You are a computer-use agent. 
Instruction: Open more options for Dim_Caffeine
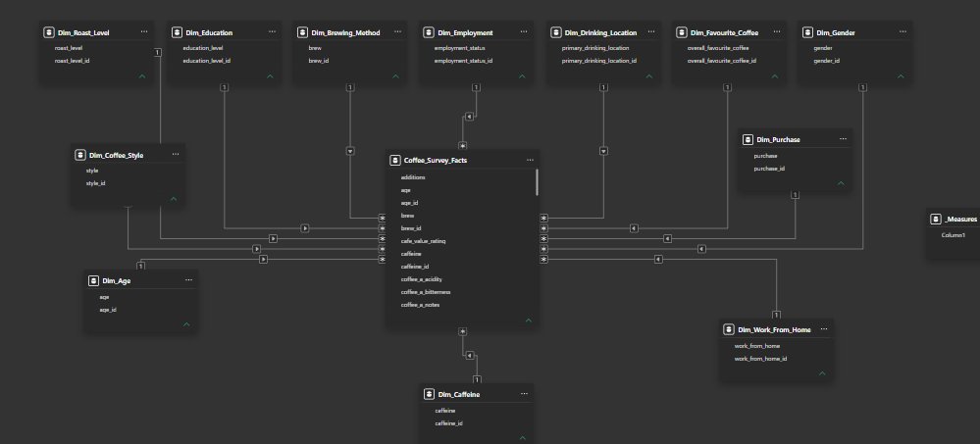tap(524, 393)
